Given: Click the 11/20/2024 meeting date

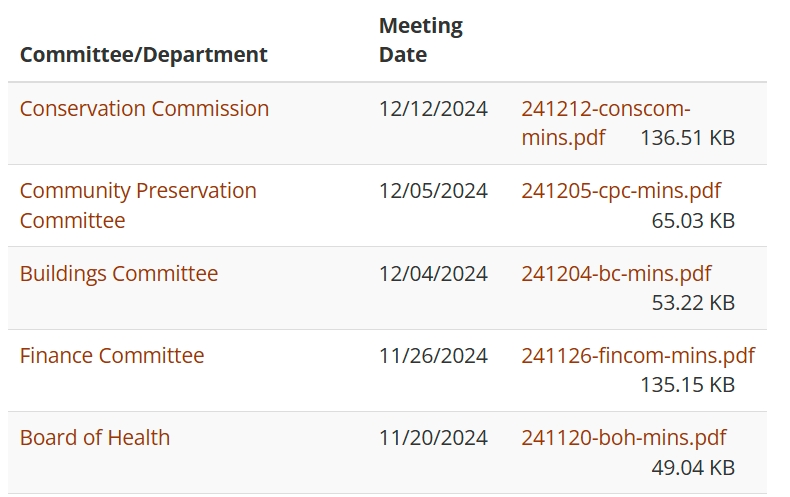Looking at the screenshot, I should [x=433, y=438].
